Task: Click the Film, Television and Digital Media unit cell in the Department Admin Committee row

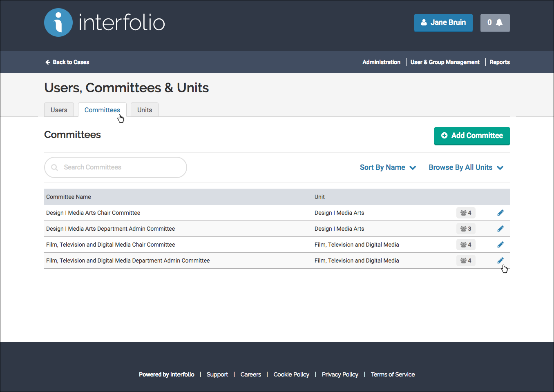Action: 357,261
